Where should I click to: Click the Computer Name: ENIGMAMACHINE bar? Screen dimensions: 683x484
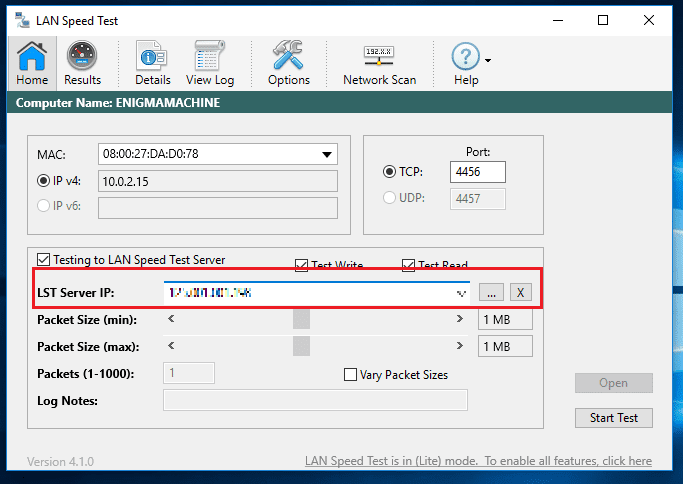point(339,102)
